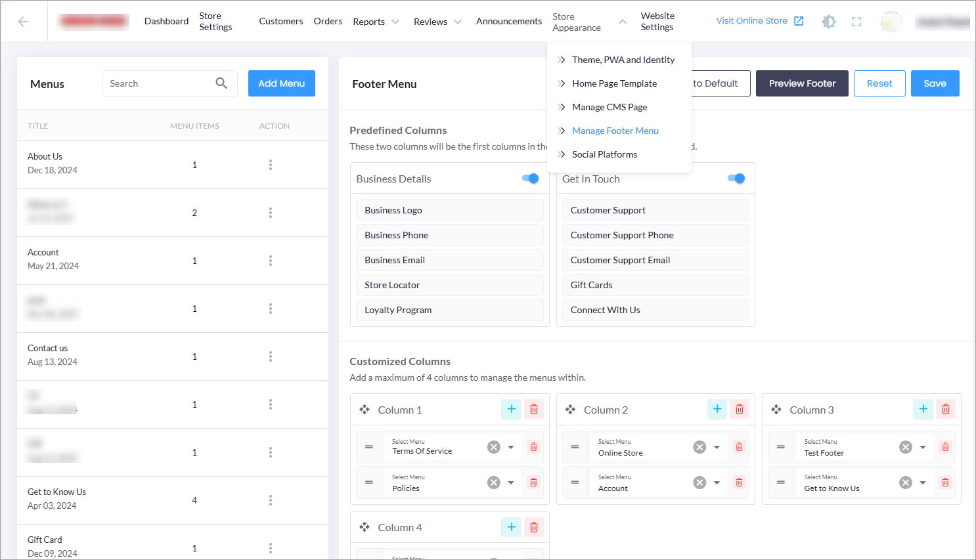Click the external link icon beside Visit Online Store
This screenshot has width=976, height=560.
point(799,21)
